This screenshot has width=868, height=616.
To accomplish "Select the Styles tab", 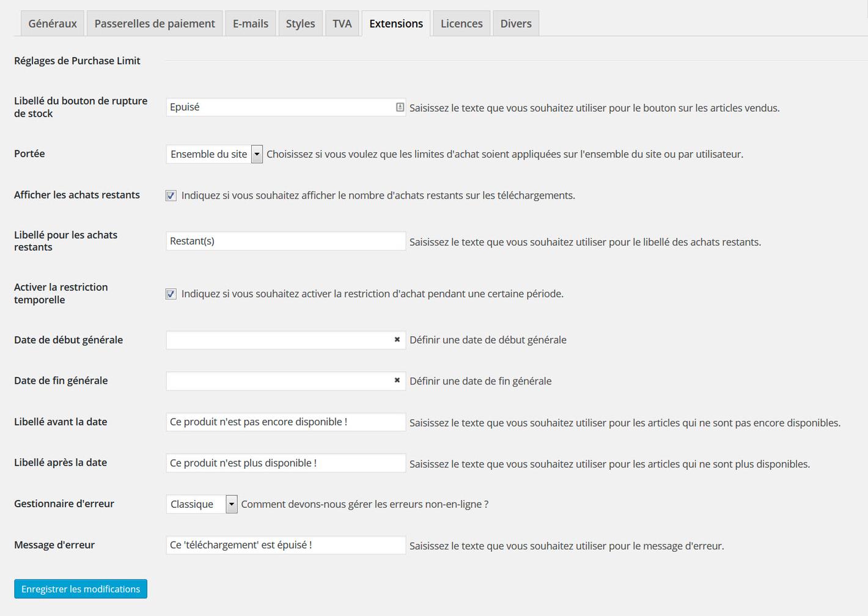I will (x=300, y=24).
